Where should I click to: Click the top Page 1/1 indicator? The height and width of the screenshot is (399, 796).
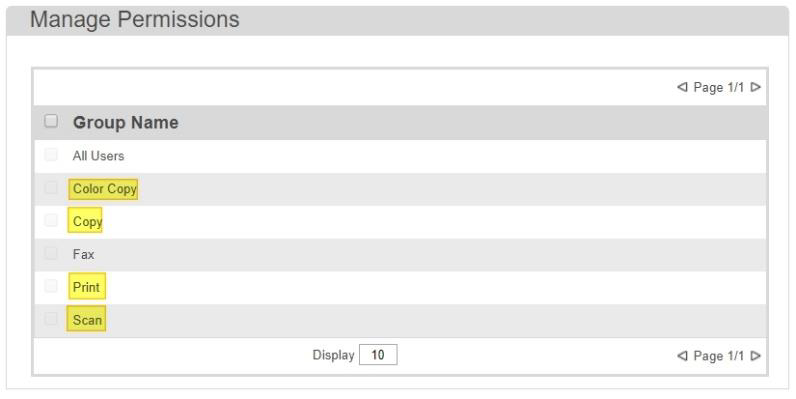(x=718, y=87)
